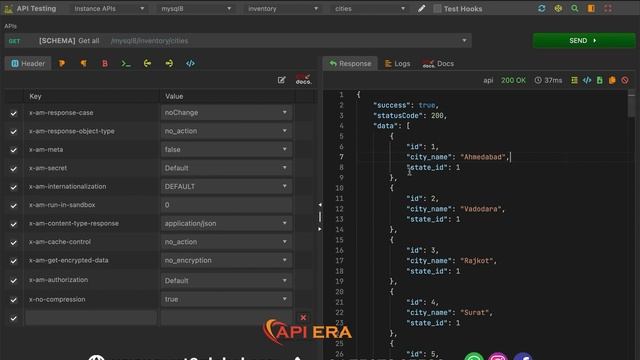The image size is (640, 360).
Task: Open the application/json value dropdown
Action: point(227,223)
